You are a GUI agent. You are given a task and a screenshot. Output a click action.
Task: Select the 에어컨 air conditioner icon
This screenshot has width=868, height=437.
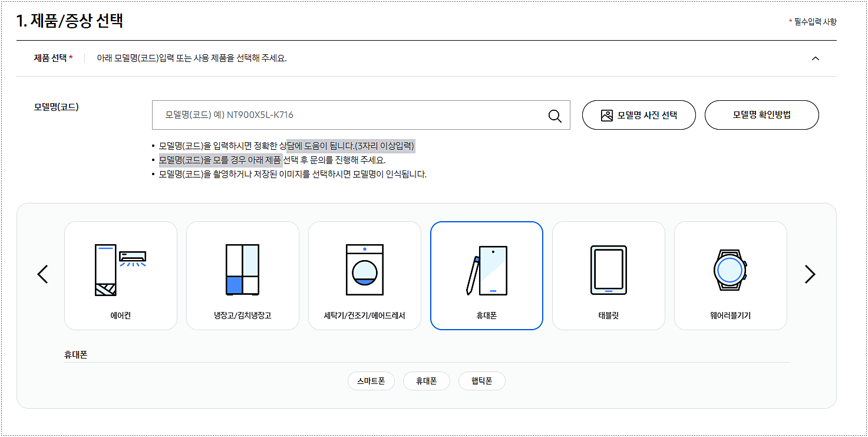[x=121, y=268]
